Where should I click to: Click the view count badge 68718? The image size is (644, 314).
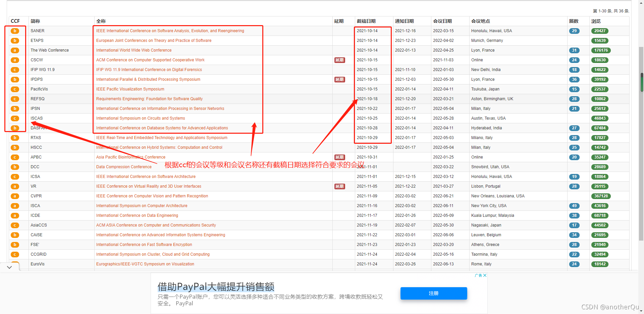pyautogui.click(x=600, y=215)
